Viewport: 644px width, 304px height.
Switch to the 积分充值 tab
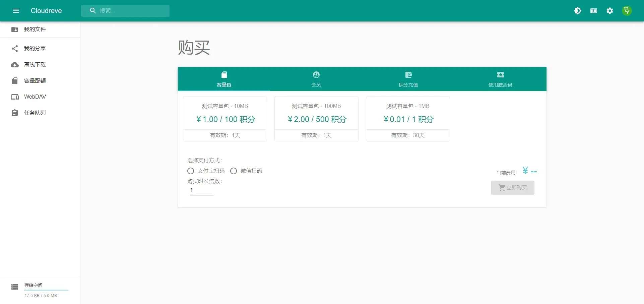tap(408, 79)
